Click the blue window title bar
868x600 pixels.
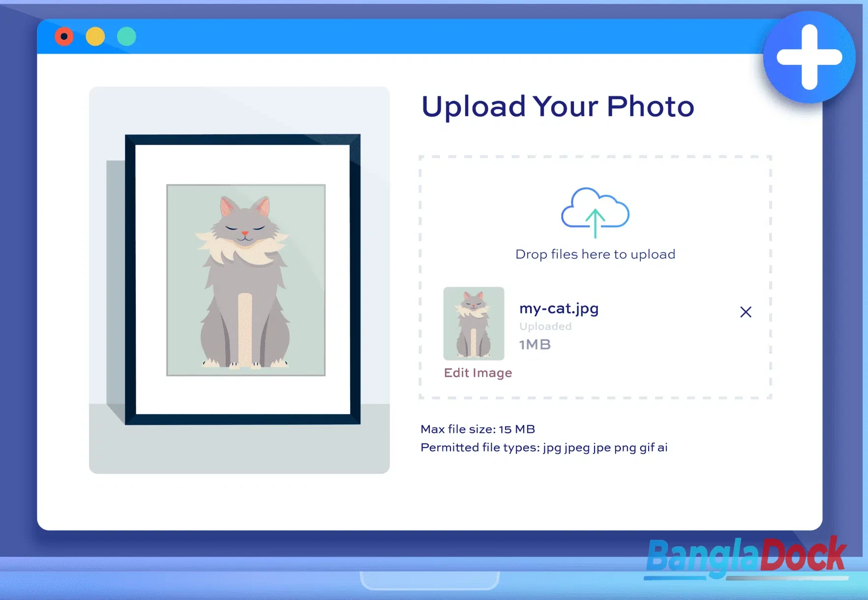[393, 36]
